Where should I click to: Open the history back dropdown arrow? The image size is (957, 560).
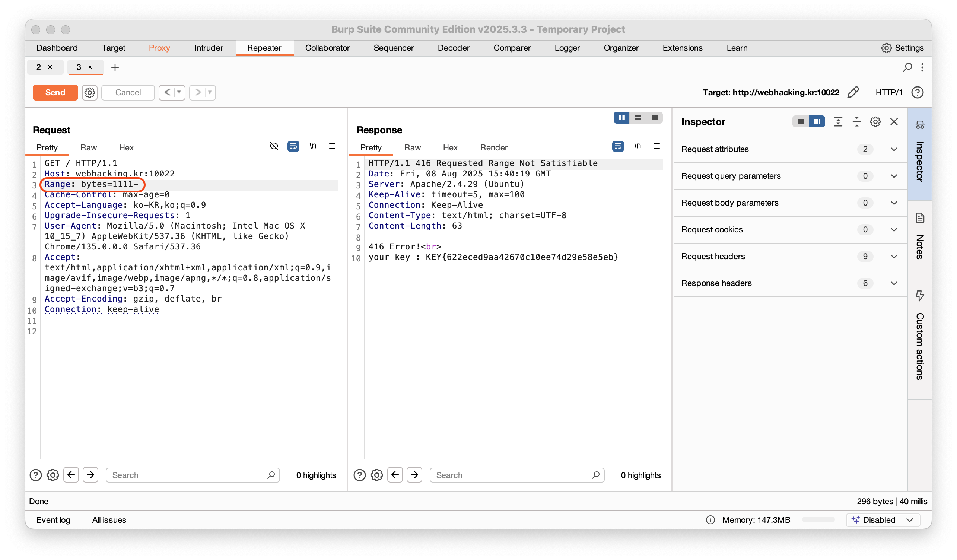click(x=179, y=92)
